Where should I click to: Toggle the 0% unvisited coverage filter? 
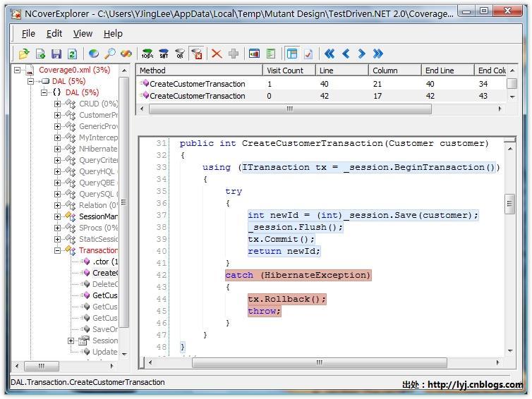pos(180,54)
